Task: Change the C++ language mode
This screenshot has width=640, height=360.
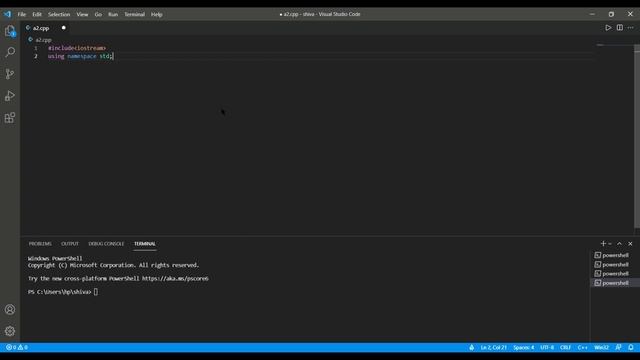Action: [x=582, y=347]
